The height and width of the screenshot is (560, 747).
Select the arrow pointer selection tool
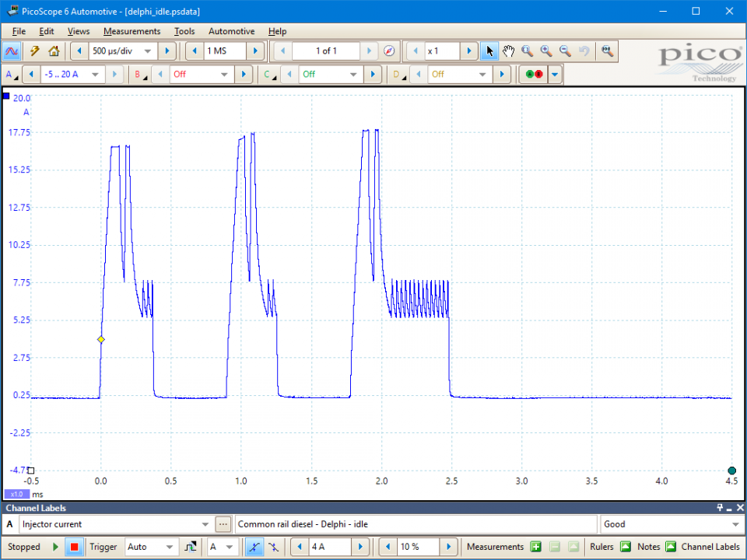point(489,51)
